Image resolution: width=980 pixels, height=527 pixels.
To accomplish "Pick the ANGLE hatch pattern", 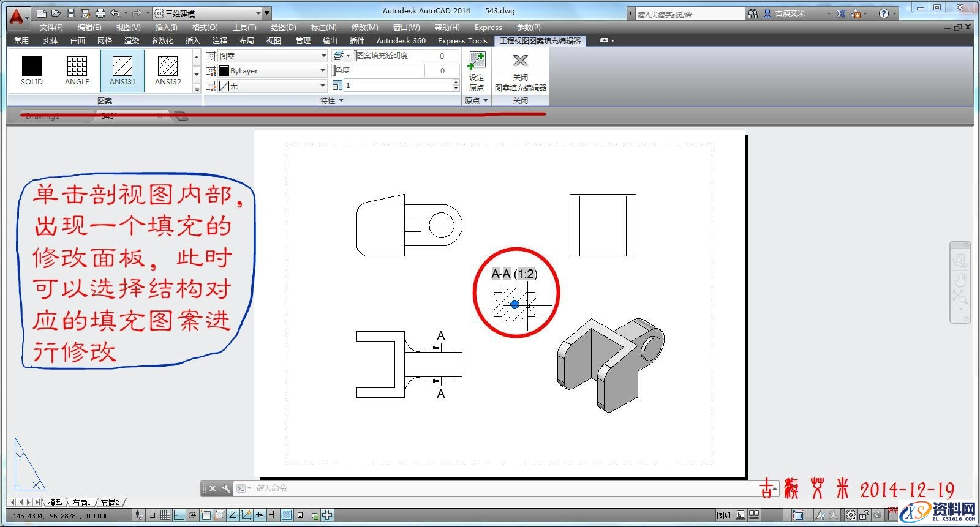I will tap(77, 70).
